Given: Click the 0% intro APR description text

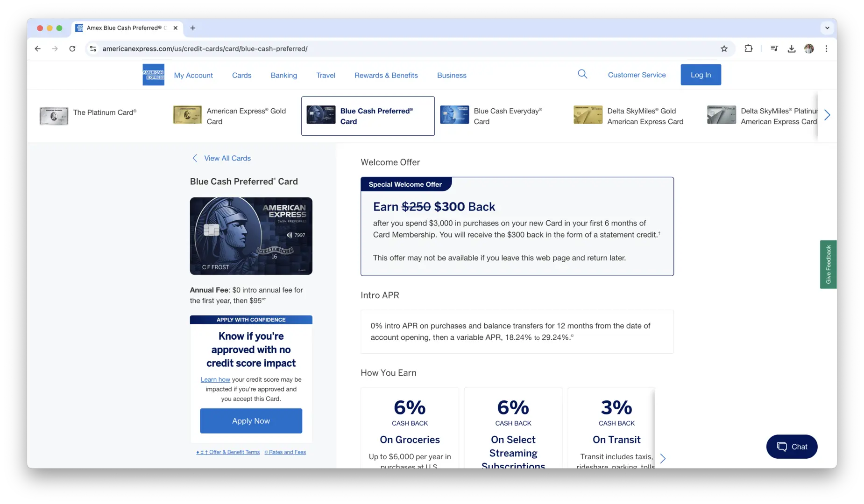Looking at the screenshot, I should (x=510, y=331).
